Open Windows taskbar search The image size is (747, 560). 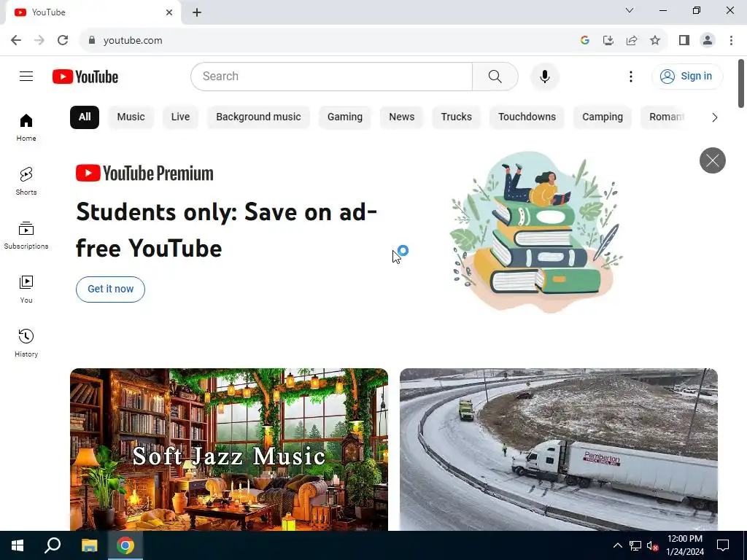53,545
